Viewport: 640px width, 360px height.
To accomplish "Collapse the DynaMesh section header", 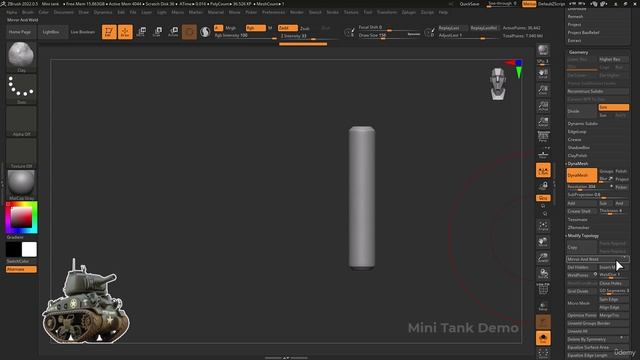I will click(x=578, y=163).
